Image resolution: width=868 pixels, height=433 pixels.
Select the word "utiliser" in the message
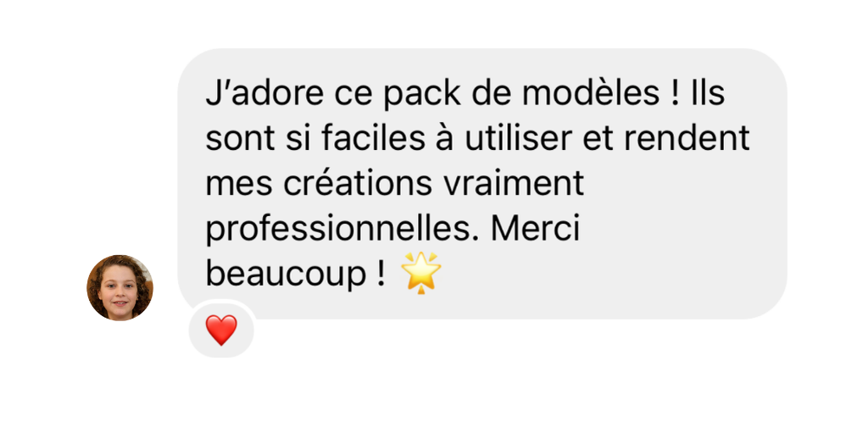[518, 138]
